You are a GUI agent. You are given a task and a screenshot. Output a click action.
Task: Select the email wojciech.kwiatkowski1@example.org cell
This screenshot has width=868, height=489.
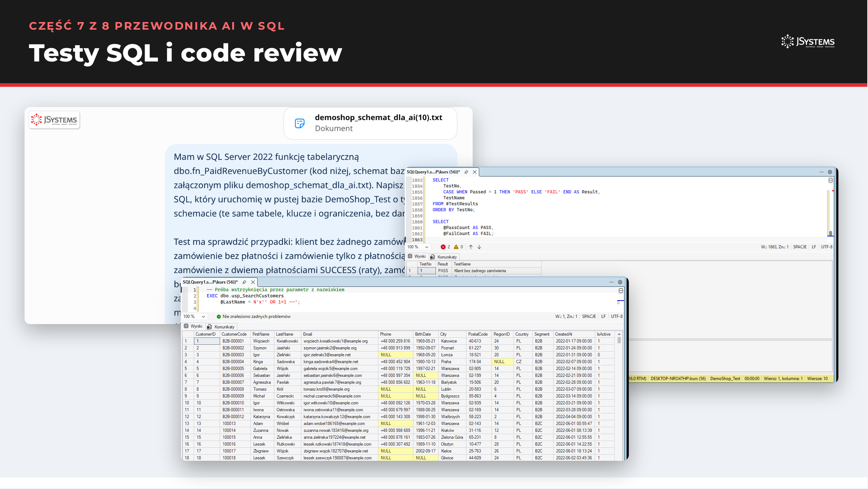340,341
